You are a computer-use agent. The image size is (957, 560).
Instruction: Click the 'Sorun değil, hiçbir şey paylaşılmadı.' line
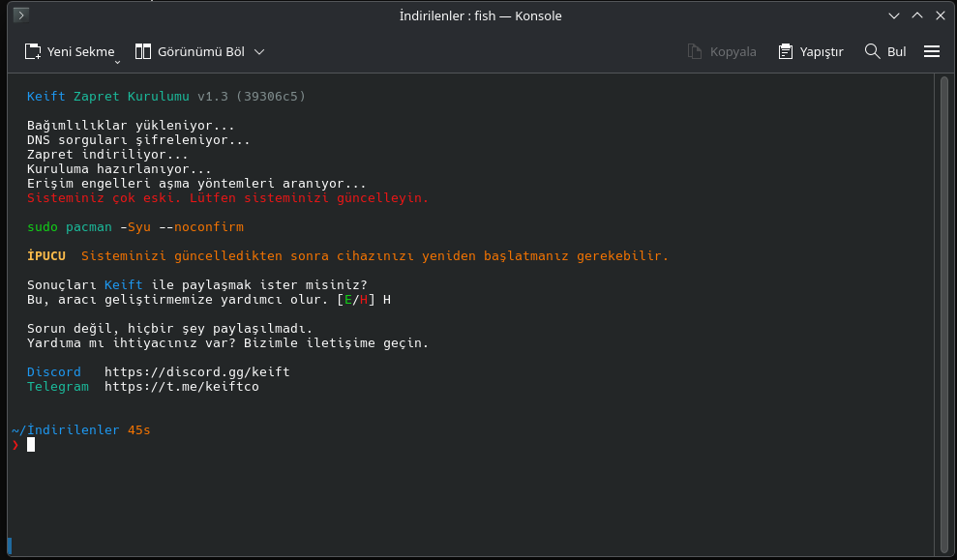pos(169,329)
